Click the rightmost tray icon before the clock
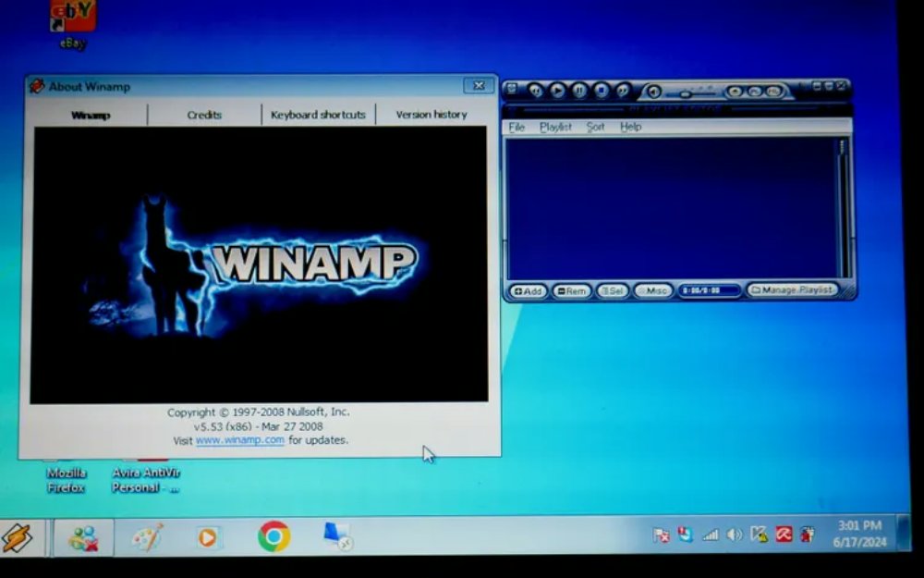This screenshot has height=578, width=924. pyautogui.click(x=808, y=535)
